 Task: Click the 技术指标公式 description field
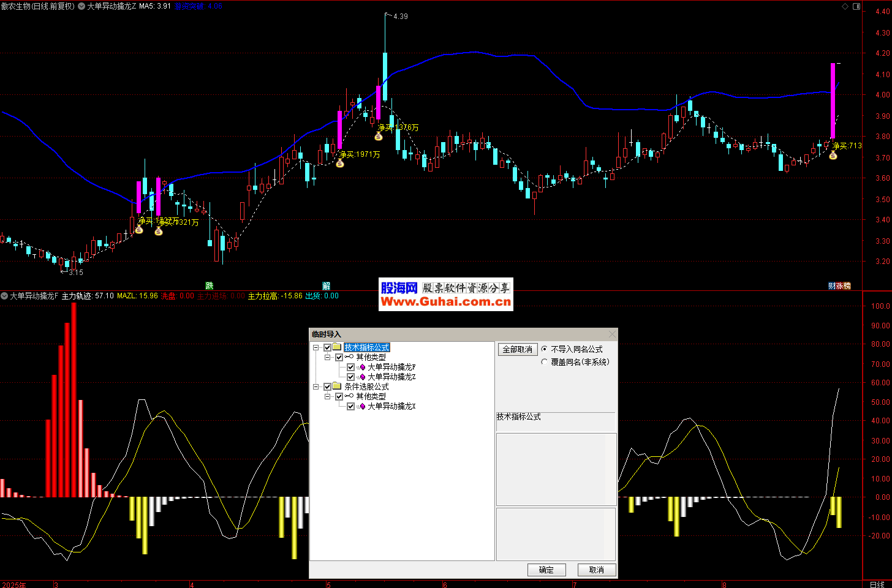point(555,421)
